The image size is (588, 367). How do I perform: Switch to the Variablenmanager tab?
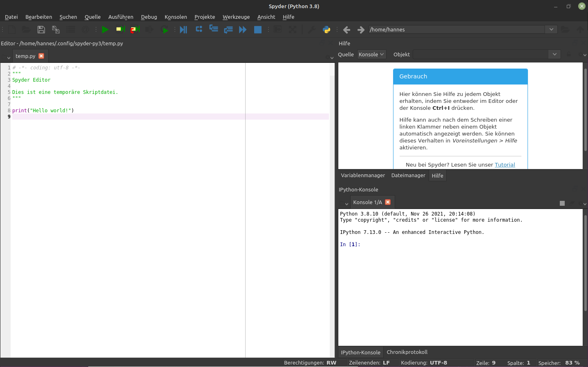click(363, 176)
